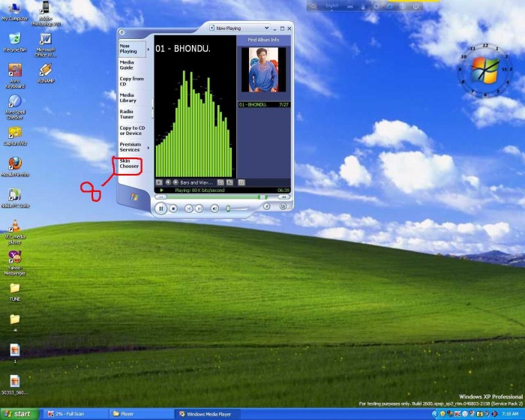This screenshot has height=420, width=525.
Task: Open the Recycle Bin icon
Action: (x=15, y=43)
